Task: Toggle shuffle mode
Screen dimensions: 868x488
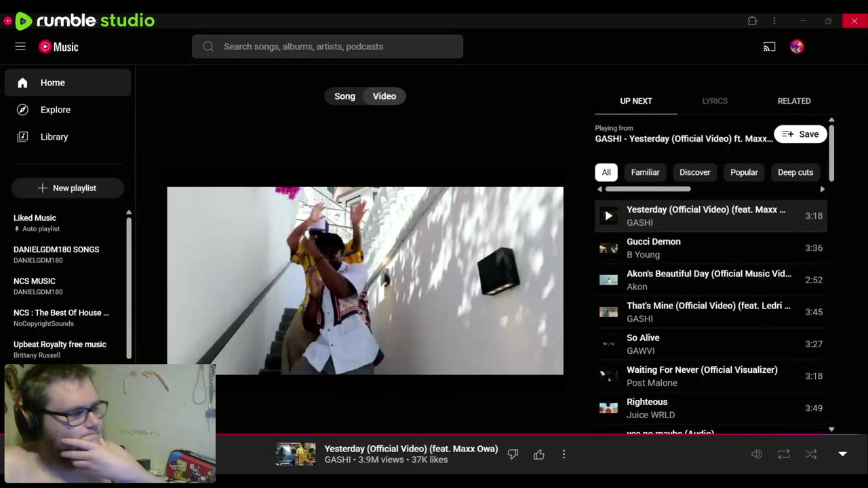Action: point(811,454)
